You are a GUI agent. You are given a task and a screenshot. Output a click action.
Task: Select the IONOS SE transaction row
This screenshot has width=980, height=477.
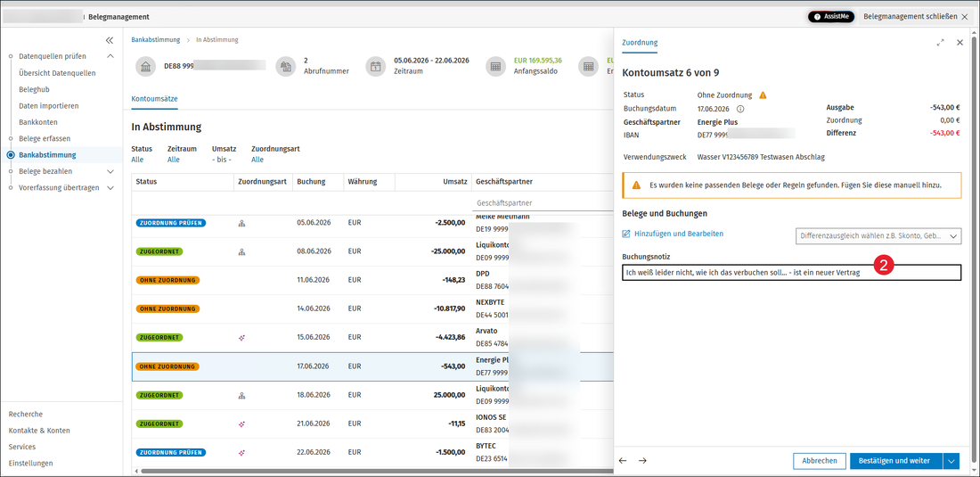pyautogui.click(x=372, y=424)
